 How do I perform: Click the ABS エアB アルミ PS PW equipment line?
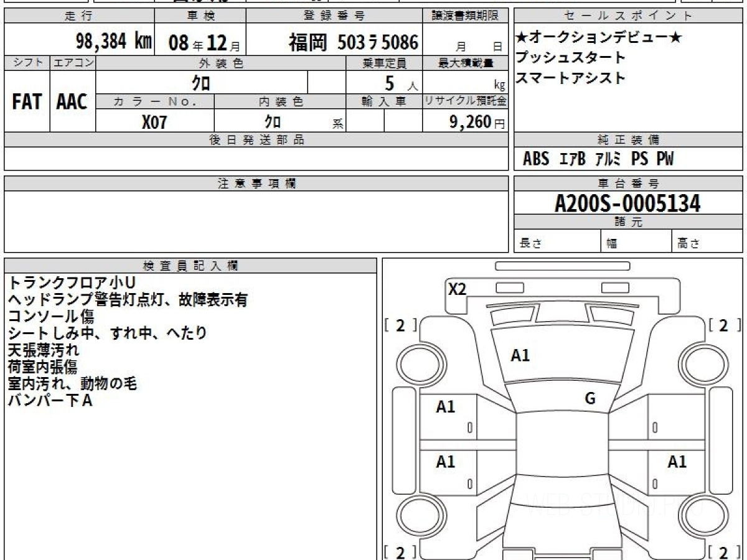click(598, 159)
